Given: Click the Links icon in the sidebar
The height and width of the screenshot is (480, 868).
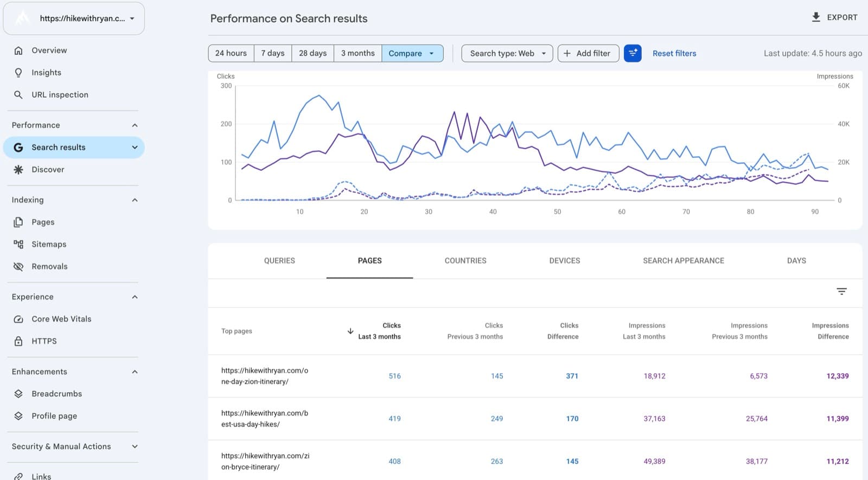Looking at the screenshot, I should [18, 476].
